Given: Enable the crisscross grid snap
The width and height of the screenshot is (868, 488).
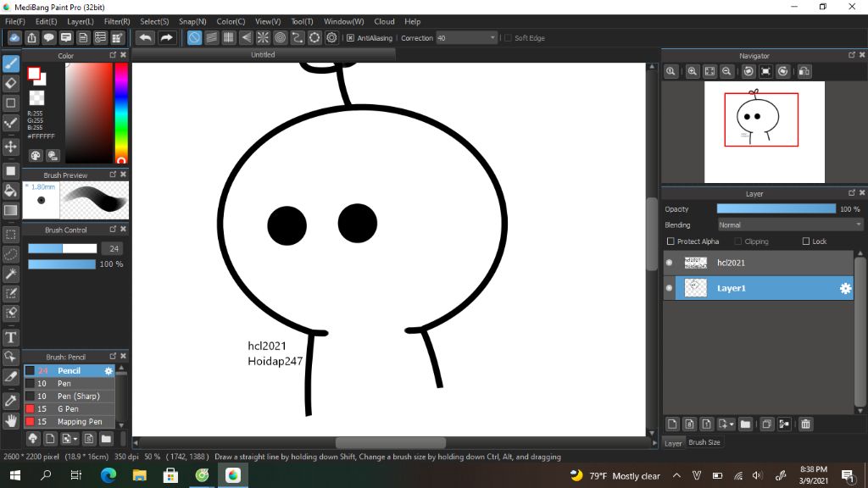Looking at the screenshot, I should 229,37.
